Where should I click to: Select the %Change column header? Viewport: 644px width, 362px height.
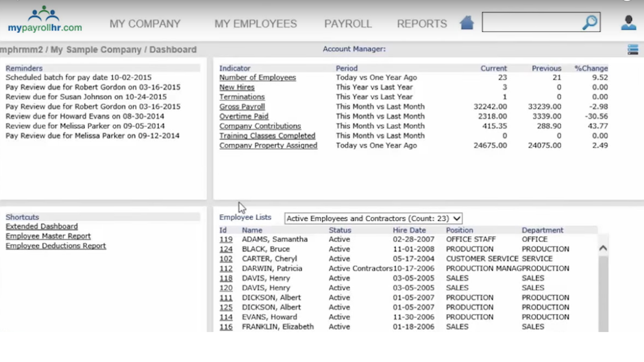pos(591,68)
